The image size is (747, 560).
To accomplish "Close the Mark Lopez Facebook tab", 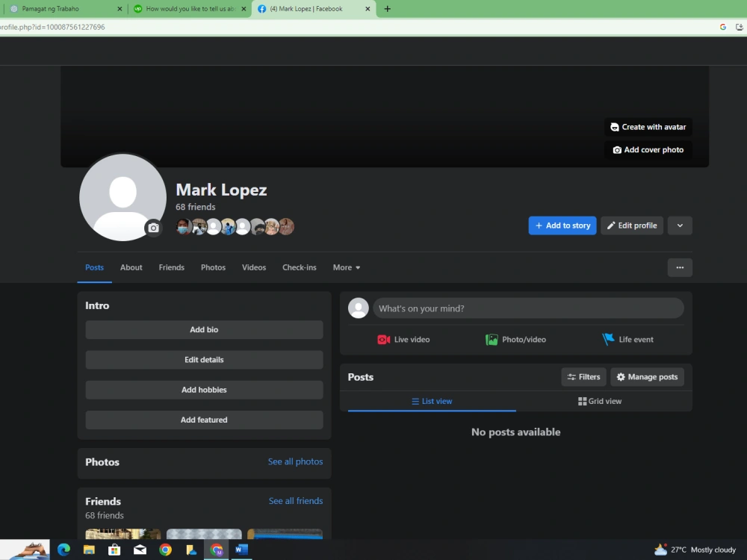I will 368,8.
